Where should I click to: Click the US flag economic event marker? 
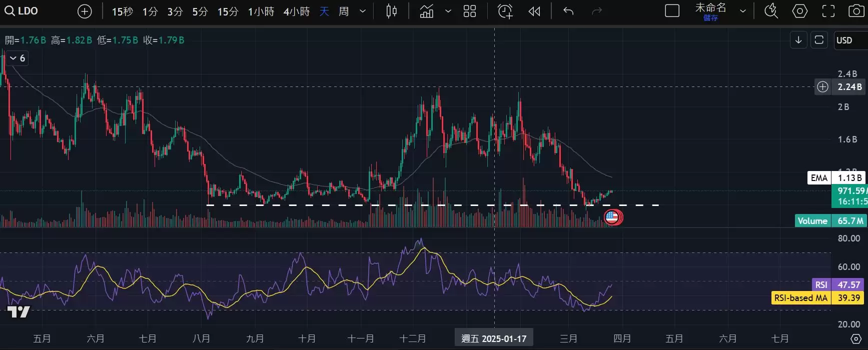coord(612,217)
